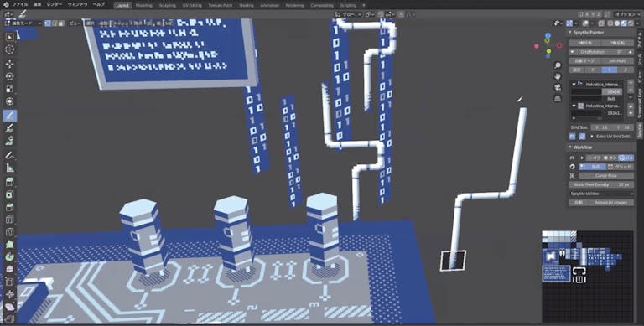Image resolution: width=644 pixels, height=326 pixels.
Task: Select the Extrude Region tool
Action: point(10,182)
